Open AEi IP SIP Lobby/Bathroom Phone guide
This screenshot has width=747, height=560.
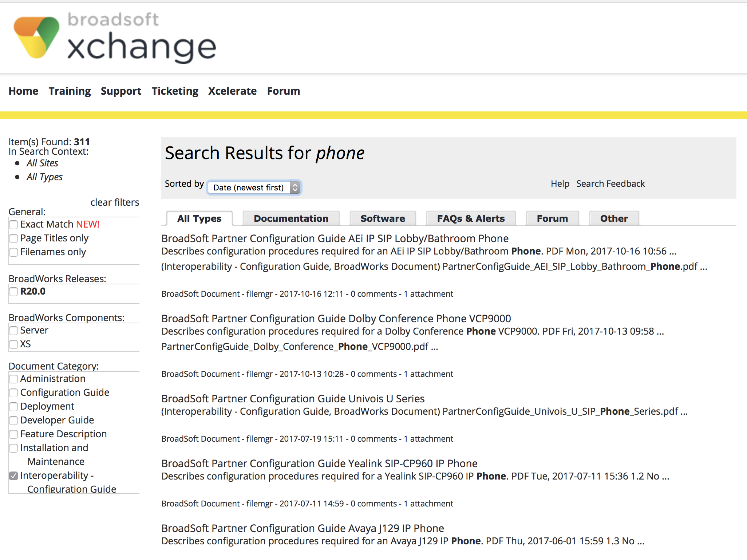[335, 238]
